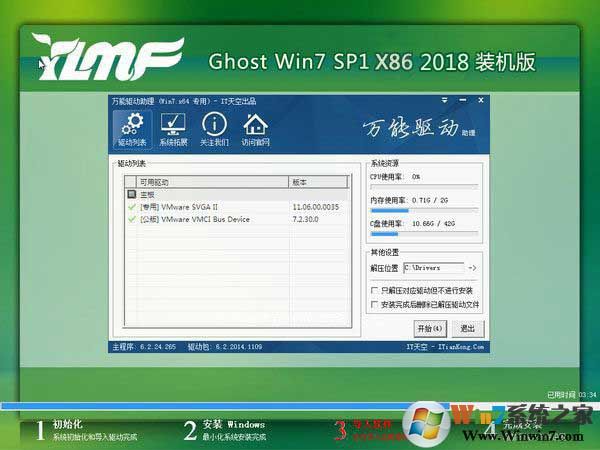Click 驱动包 6.2.2014.1109 status text
The height and width of the screenshot is (450, 600).
tap(225, 347)
